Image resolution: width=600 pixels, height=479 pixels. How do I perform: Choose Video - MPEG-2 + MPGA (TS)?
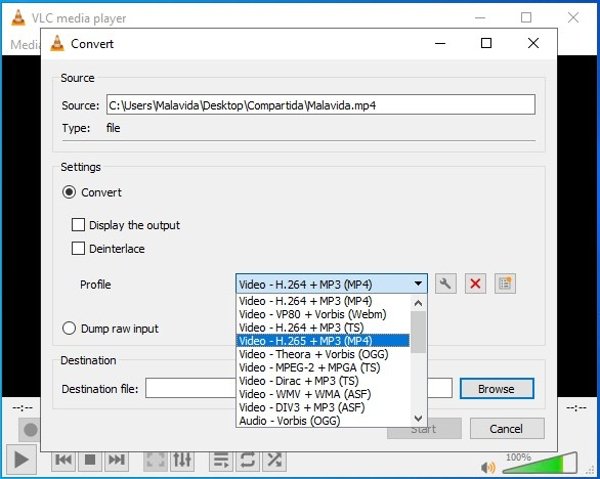pyautogui.click(x=323, y=367)
